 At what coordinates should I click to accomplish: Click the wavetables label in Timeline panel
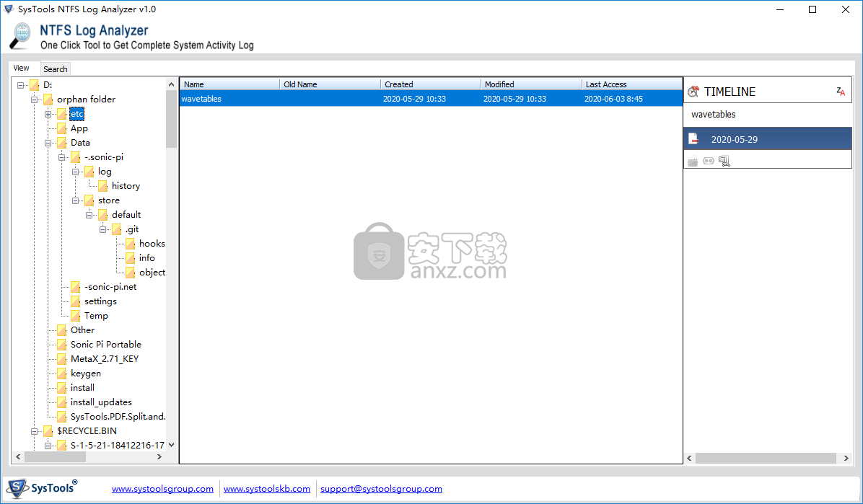coord(714,115)
